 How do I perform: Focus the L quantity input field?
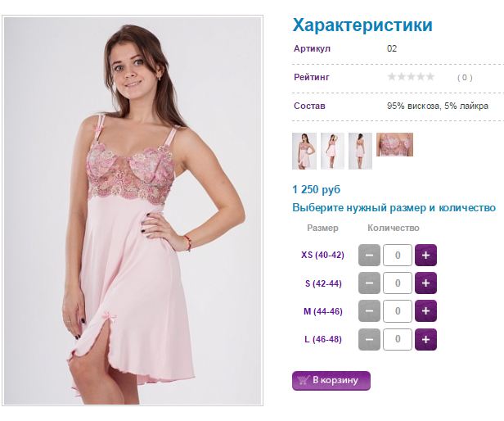(398, 339)
